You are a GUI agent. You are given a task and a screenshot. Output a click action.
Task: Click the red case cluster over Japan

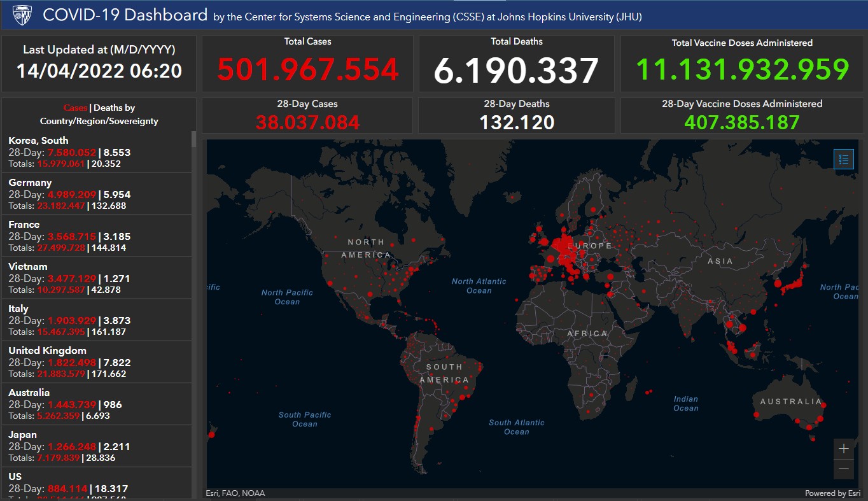click(791, 287)
